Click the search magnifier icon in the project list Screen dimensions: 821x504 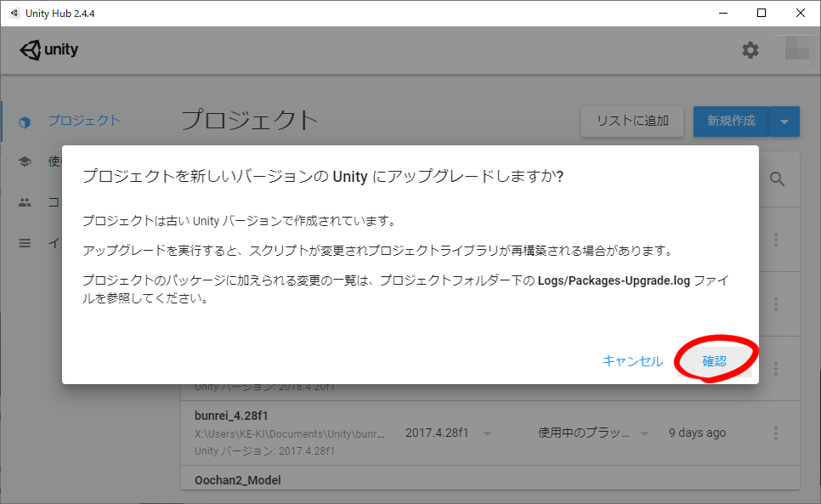pos(777,178)
